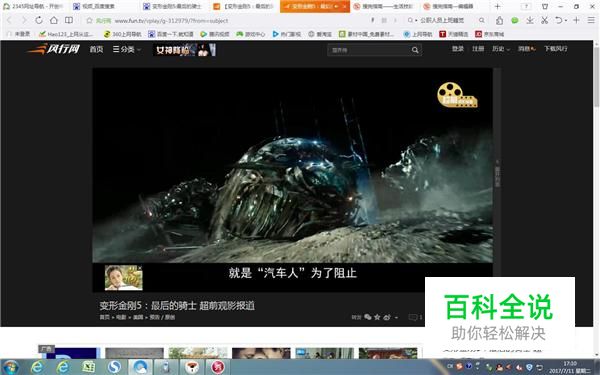Click the 风行网 site logo
600x375 pixels.
54,49
